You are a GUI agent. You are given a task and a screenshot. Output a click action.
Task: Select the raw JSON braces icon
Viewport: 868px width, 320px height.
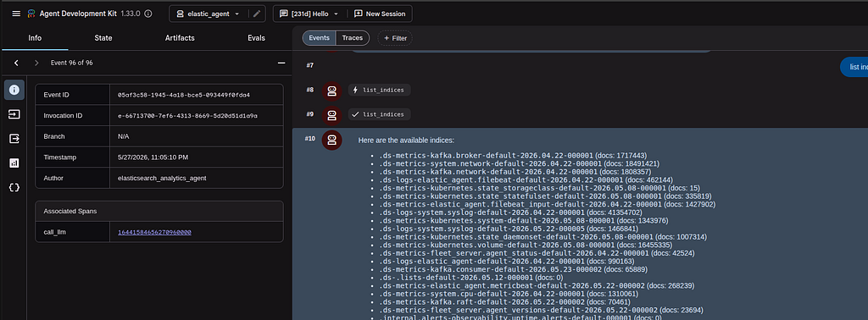[14, 187]
